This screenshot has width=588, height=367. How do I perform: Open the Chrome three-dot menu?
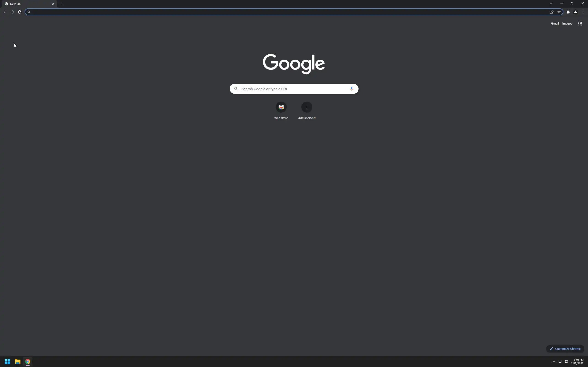pos(583,12)
